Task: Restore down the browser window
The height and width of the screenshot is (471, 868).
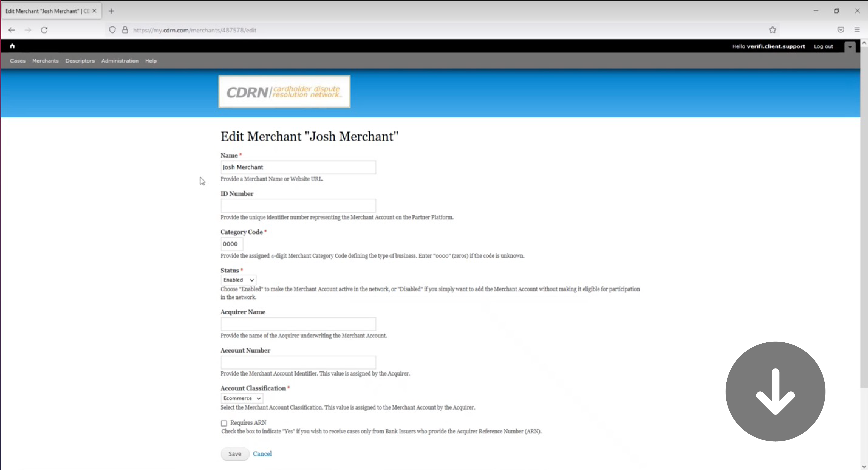Action: [x=837, y=11]
